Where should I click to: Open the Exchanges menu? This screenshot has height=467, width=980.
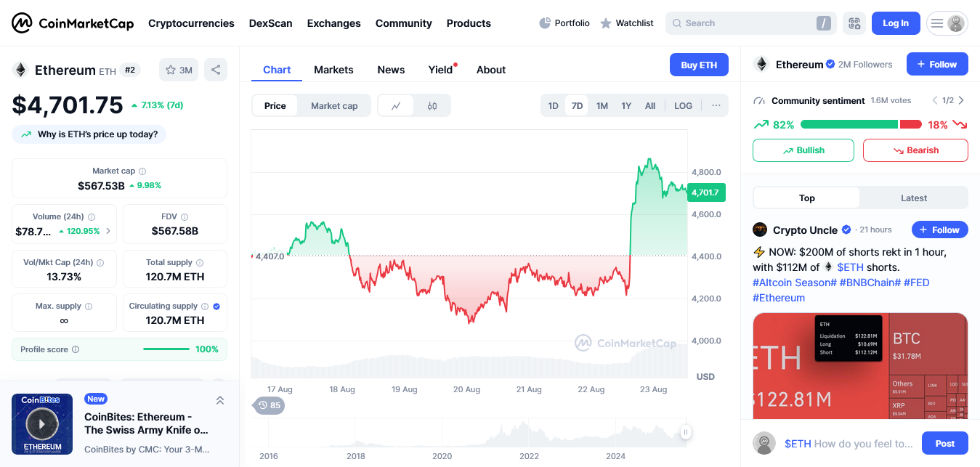coord(333,23)
